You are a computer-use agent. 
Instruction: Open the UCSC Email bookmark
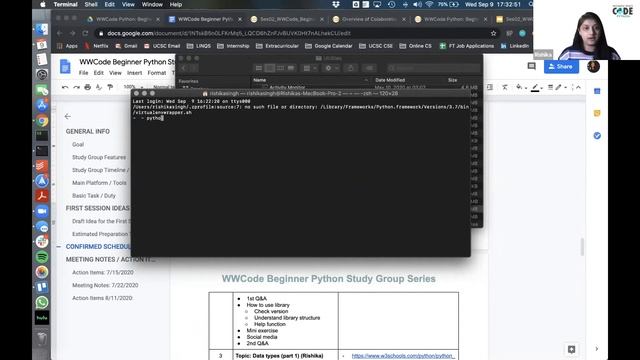click(162, 46)
